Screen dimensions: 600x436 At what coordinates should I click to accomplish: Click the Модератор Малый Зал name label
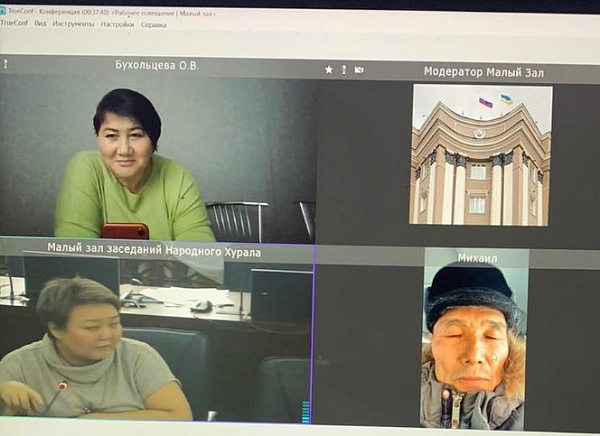pyautogui.click(x=481, y=71)
